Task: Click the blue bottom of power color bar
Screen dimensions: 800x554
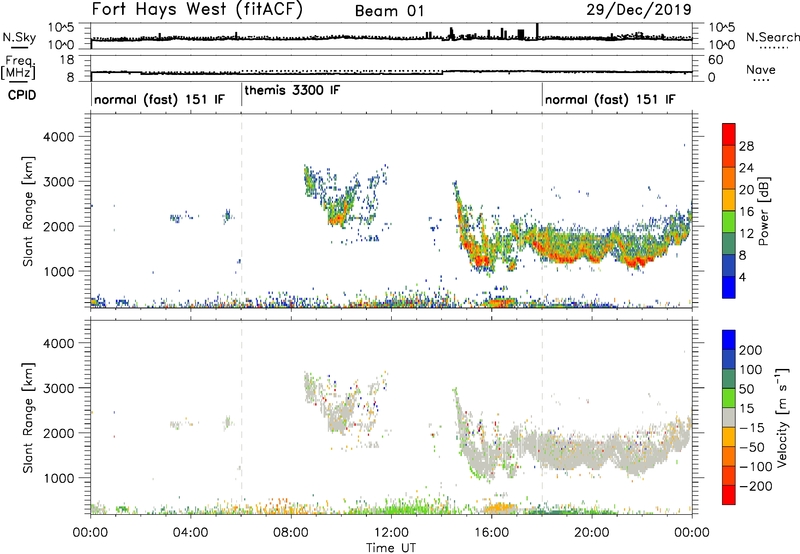Action: click(729, 287)
